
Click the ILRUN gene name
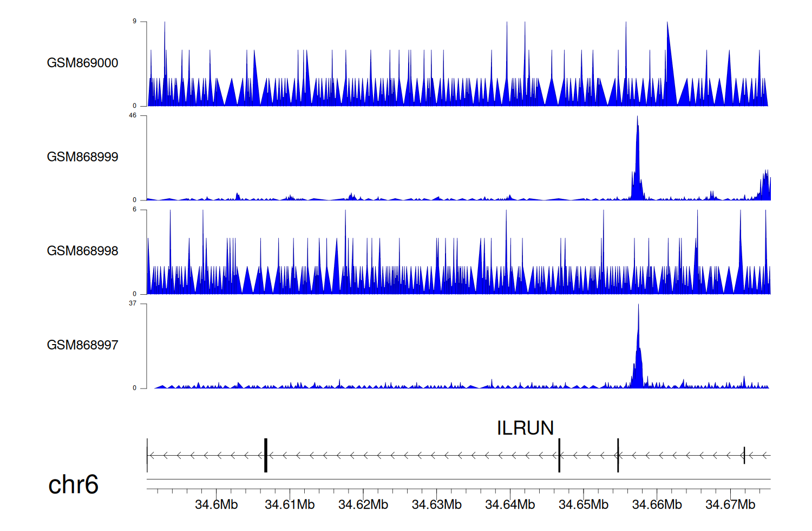point(525,428)
